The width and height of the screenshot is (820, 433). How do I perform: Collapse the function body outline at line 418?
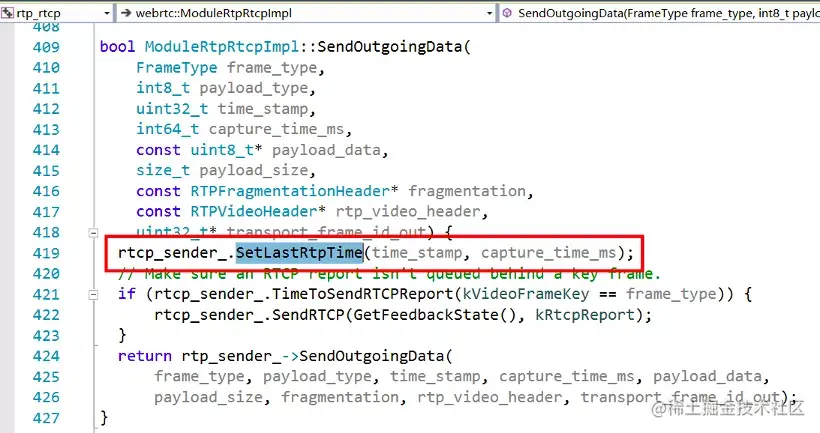click(x=93, y=233)
